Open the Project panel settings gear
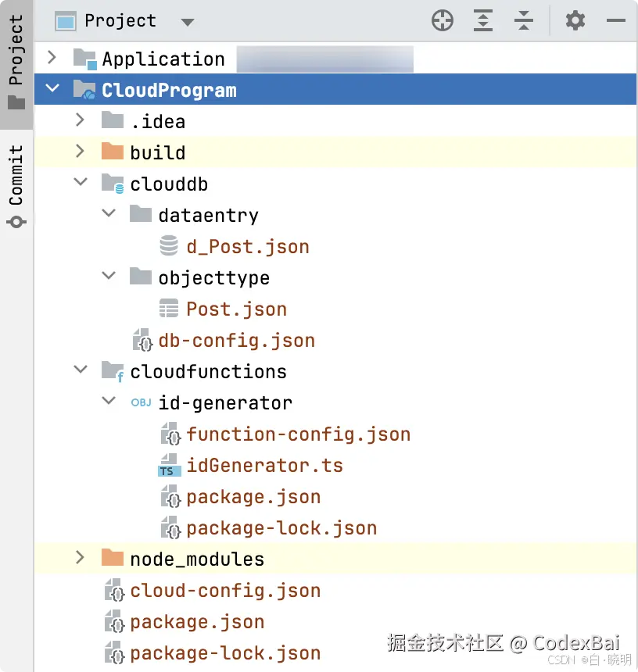The width and height of the screenshot is (638, 672). pyautogui.click(x=575, y=20)
